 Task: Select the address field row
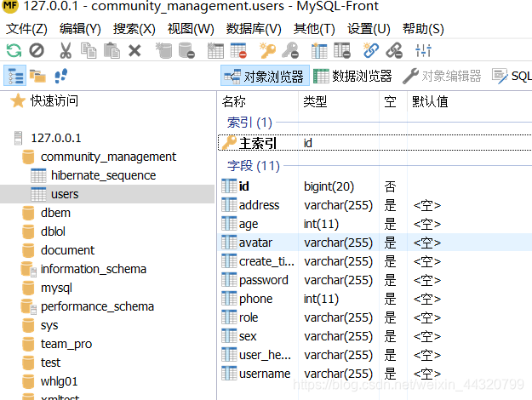(375, 205)
